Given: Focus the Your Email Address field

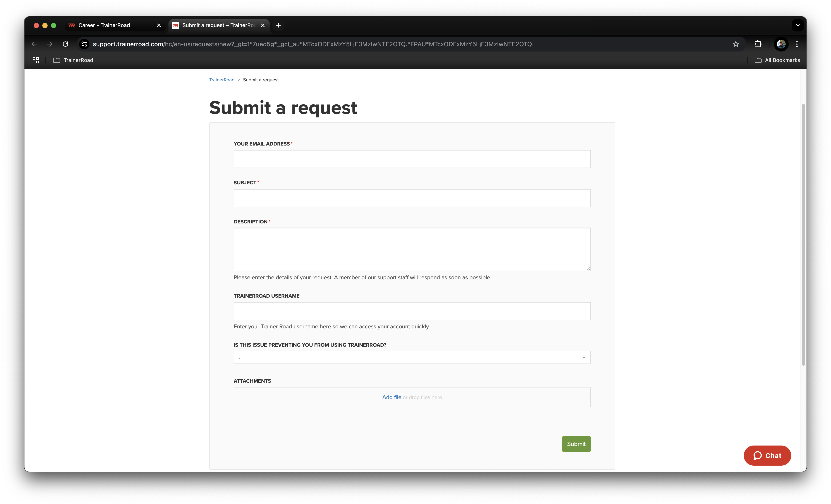Looking at the screenshot, I should (x=412, y=159).
